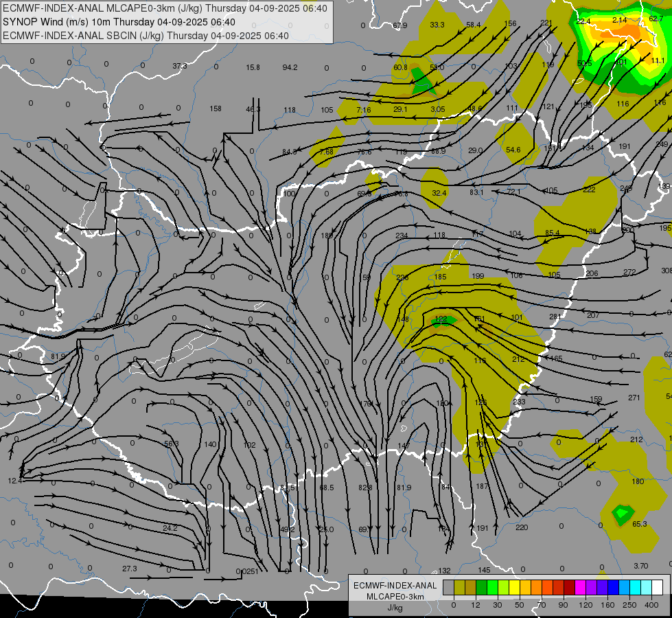Click the map value 65.3
This screenshot has height=618, width=672.
(640, 524)
